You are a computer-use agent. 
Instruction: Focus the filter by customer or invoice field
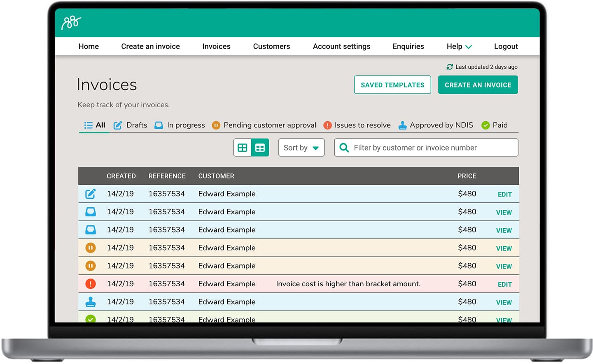click(432, 148)
